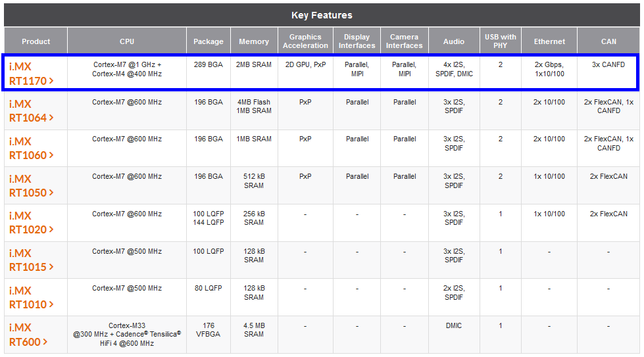The width and height of the screenshot is (644, 357).
Task: Open the i.MX RT1020 product link
Action: pyautogui.click(x=31, y=222)
